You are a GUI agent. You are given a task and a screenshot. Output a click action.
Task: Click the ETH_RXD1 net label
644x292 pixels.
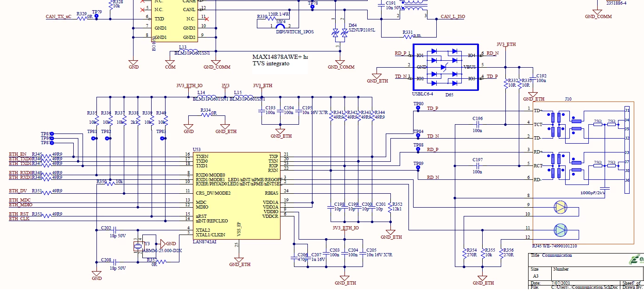(20, 178)
